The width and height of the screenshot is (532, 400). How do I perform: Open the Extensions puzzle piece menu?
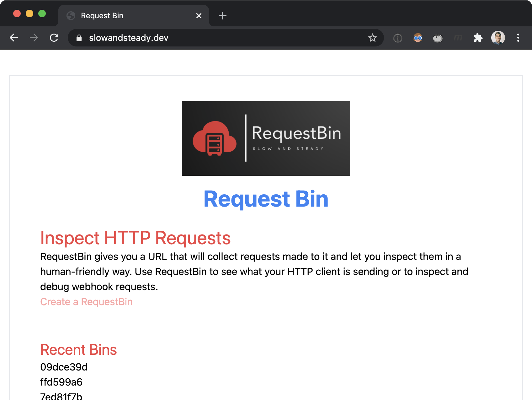pyautogui.click(x=478, y=38)
